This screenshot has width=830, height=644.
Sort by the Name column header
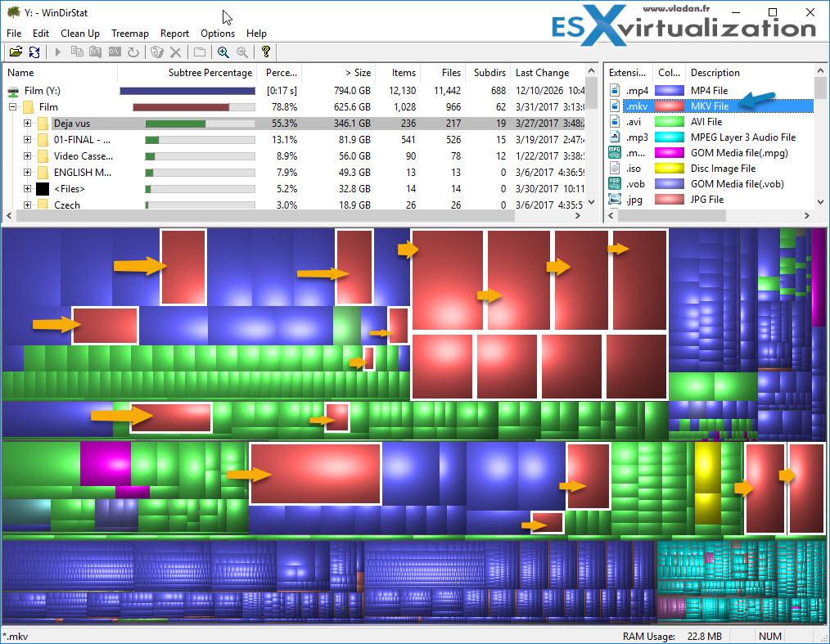coord(61,73)
